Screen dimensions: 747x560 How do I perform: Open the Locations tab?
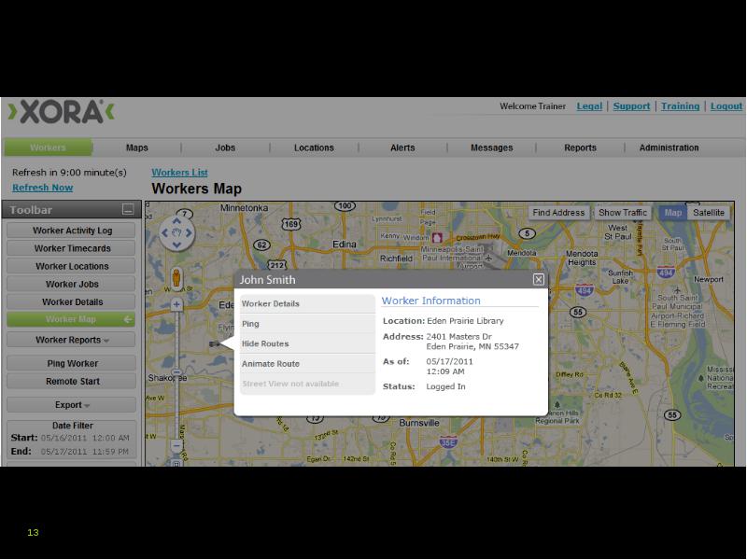pyautogui.click(x=314, y=147)
